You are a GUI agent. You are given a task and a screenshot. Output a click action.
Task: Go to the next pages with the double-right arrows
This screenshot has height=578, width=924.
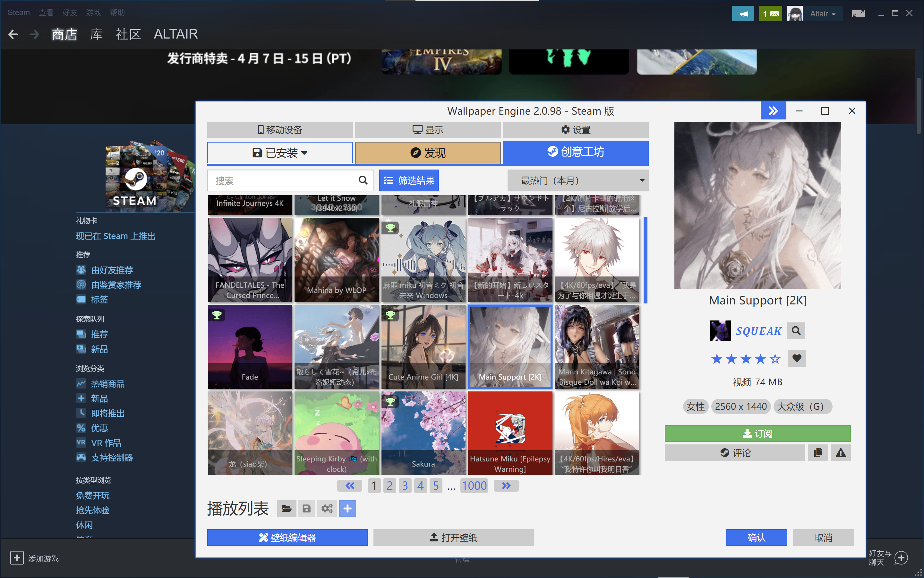[506, 486]
